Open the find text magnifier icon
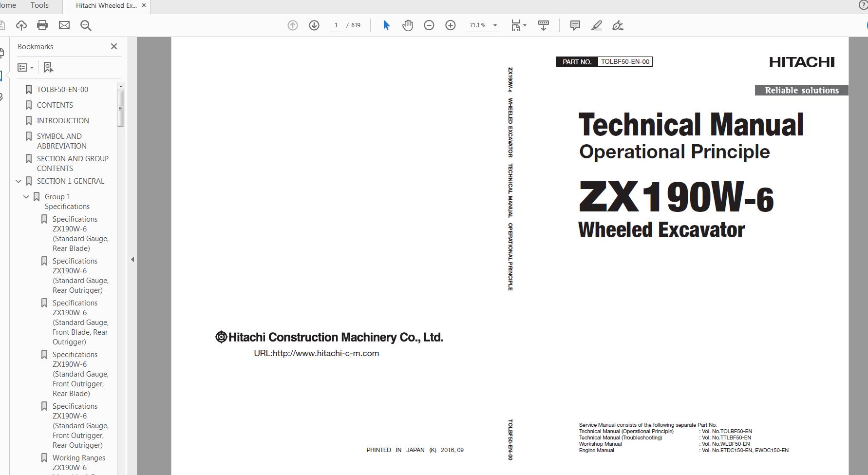The height and width of the screenshot is (475, 868). point(86,25)
